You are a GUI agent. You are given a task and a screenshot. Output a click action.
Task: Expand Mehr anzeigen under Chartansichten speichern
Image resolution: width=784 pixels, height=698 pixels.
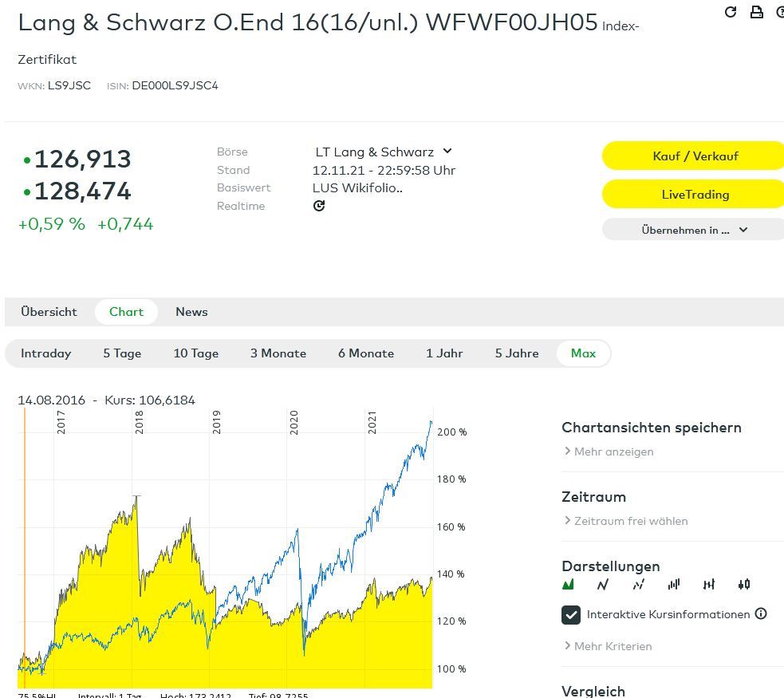point(608,452)
